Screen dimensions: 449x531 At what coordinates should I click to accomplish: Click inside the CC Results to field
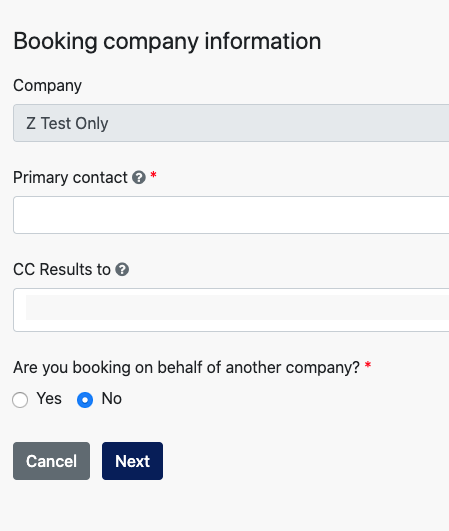tap(231, 310)
